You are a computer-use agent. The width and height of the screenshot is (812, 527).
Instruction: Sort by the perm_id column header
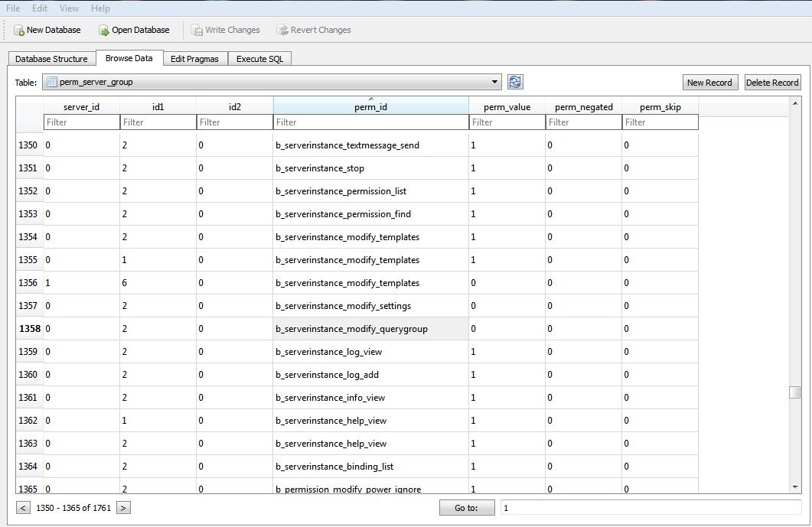pyautogui.click(x=370, y=106)
